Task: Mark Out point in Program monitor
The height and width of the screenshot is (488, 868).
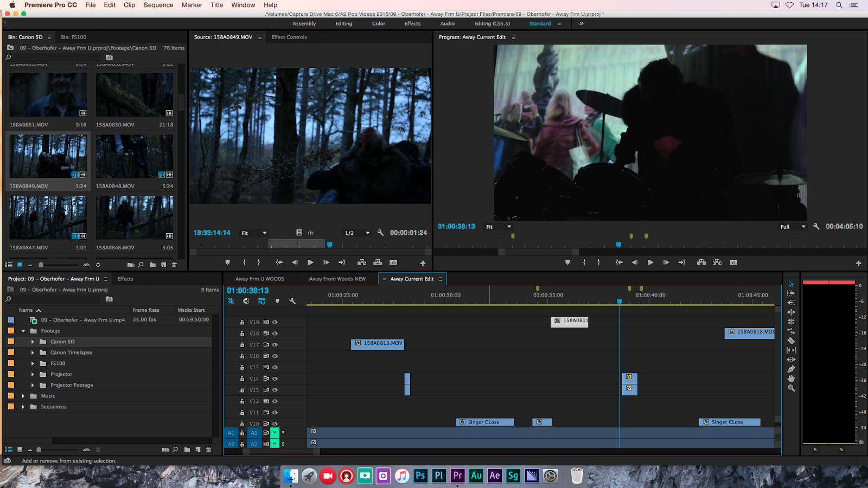Action: point(599,262)
